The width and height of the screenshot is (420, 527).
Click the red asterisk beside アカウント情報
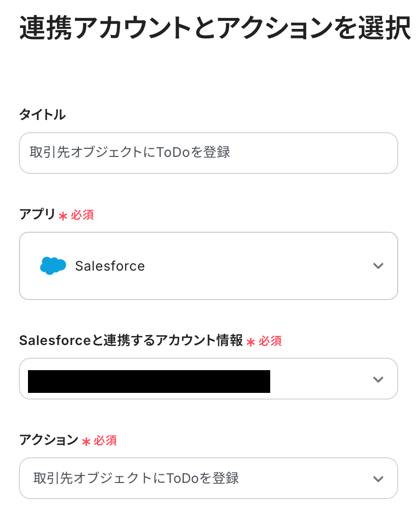[251, 342]
